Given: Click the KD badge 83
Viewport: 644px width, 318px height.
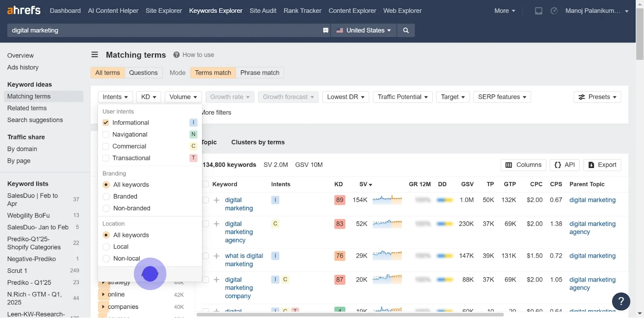Looking at the screenshot, I should 340,224.
